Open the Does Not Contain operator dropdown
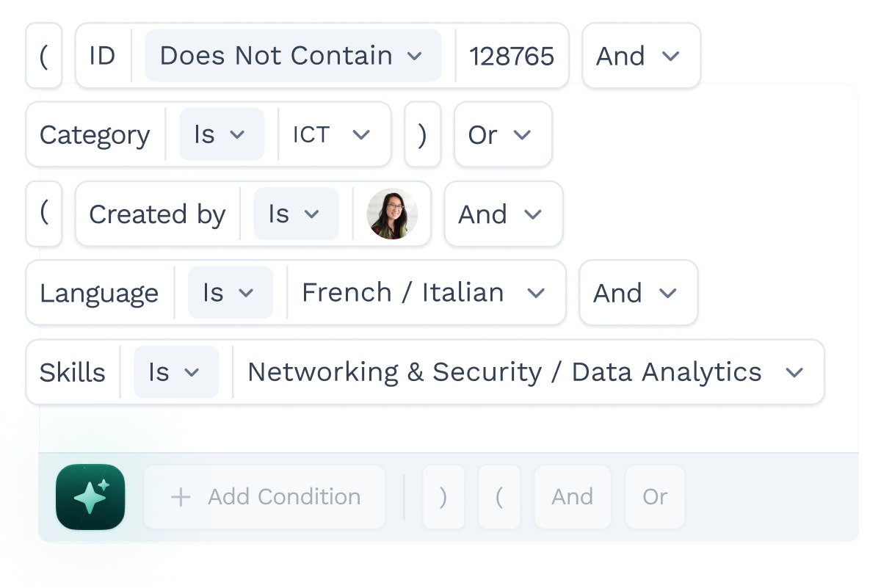This screenshot has height=588, width=881. 293,56
